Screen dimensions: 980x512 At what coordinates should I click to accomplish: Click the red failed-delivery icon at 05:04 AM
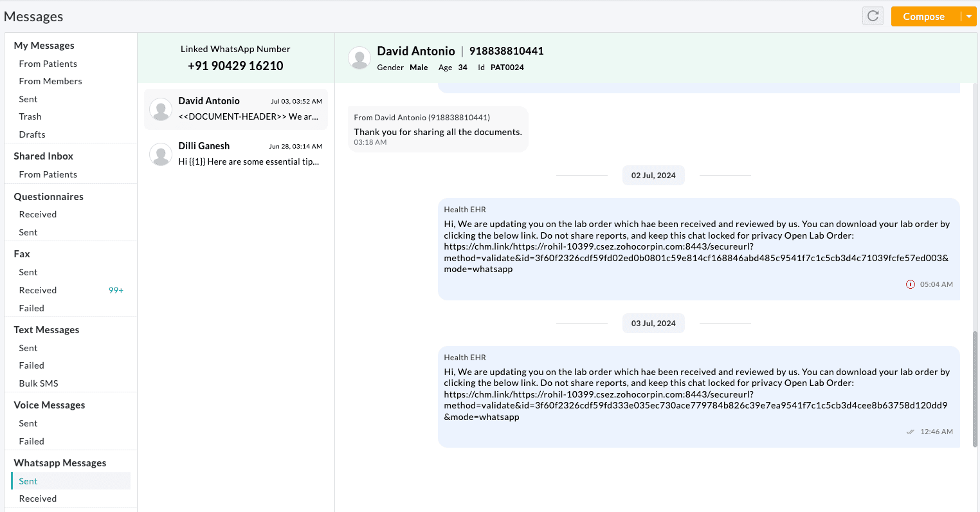pyautogui.click(x=910, y=284)
